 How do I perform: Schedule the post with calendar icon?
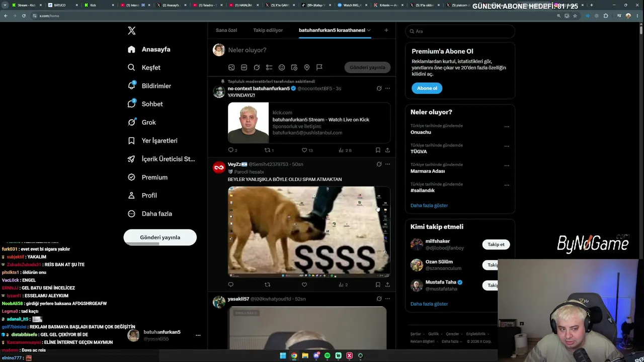294,67
